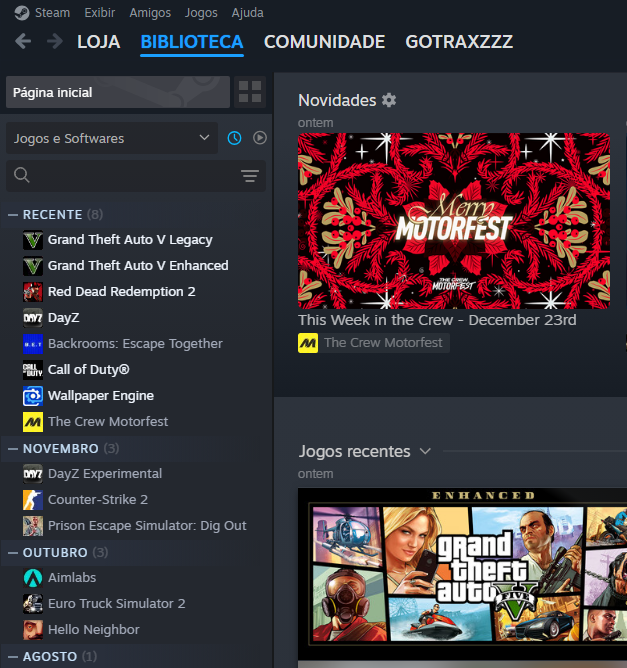The image size is (627, 668).
Task: Select 'Call of Duty®' name
Action: tap(89, 370)
